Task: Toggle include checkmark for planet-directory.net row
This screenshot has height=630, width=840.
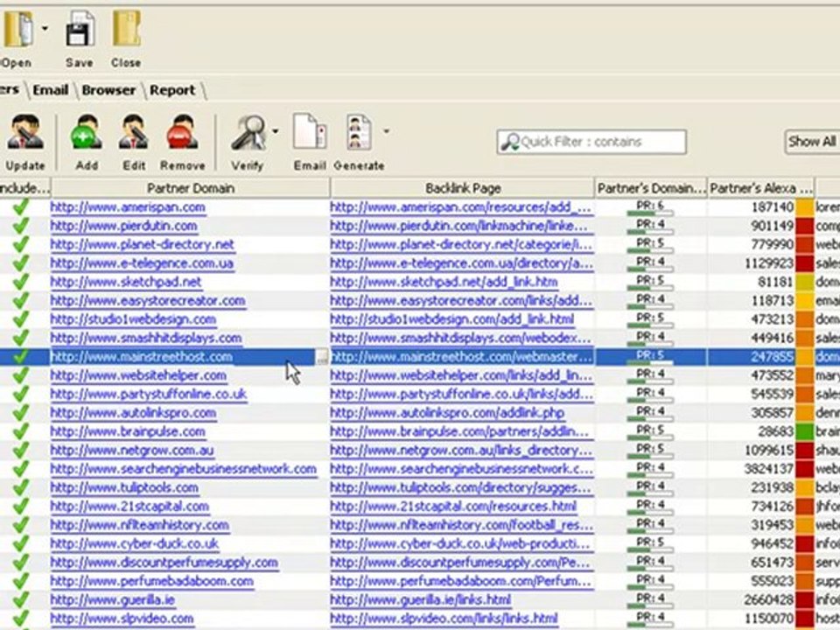Action: (x=21, y=245)
